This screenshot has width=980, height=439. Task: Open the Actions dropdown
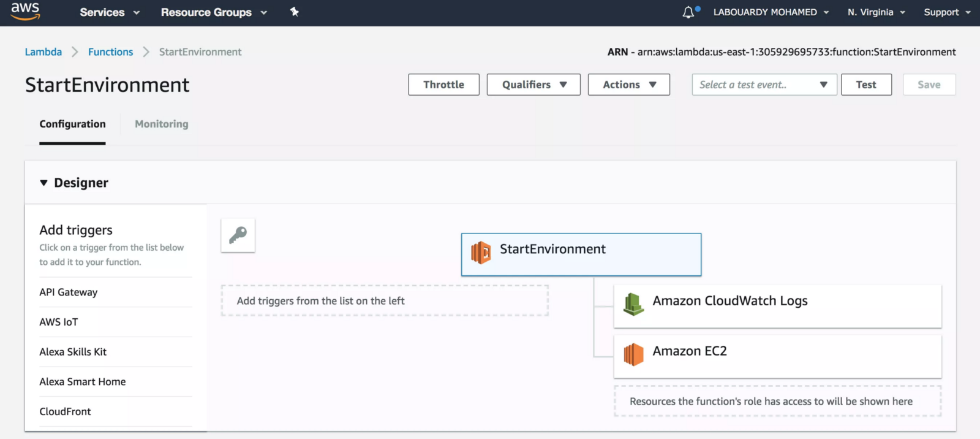click(628, 85)
